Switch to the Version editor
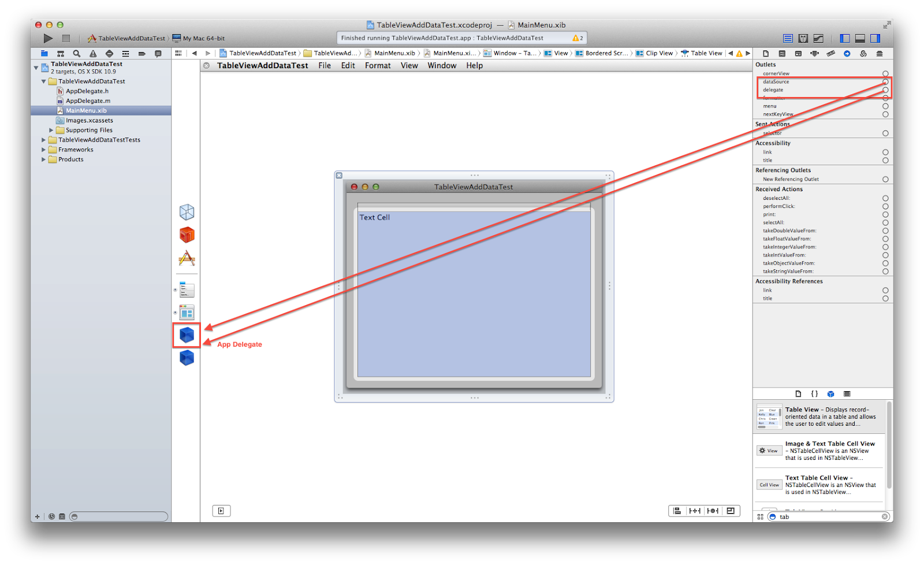This screenshot has width=924, height=565. click(x=818, y=38)
